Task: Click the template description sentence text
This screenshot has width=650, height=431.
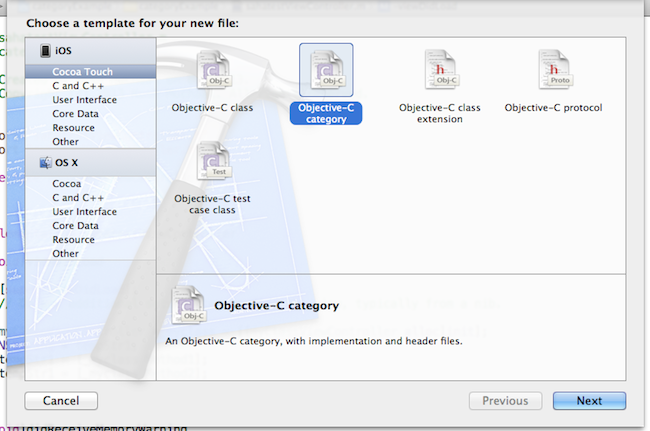Action: 314,341
